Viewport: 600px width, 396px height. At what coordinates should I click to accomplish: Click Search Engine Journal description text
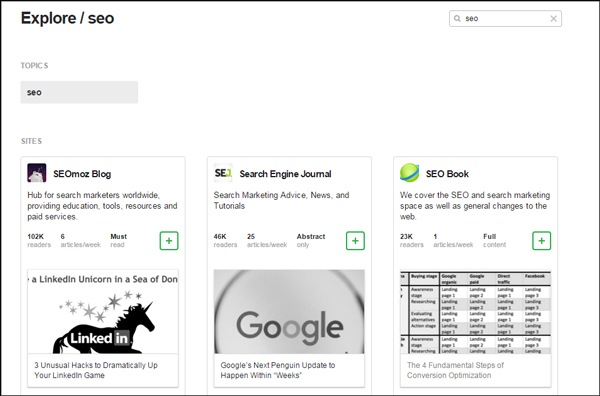[x=281, y=200]
